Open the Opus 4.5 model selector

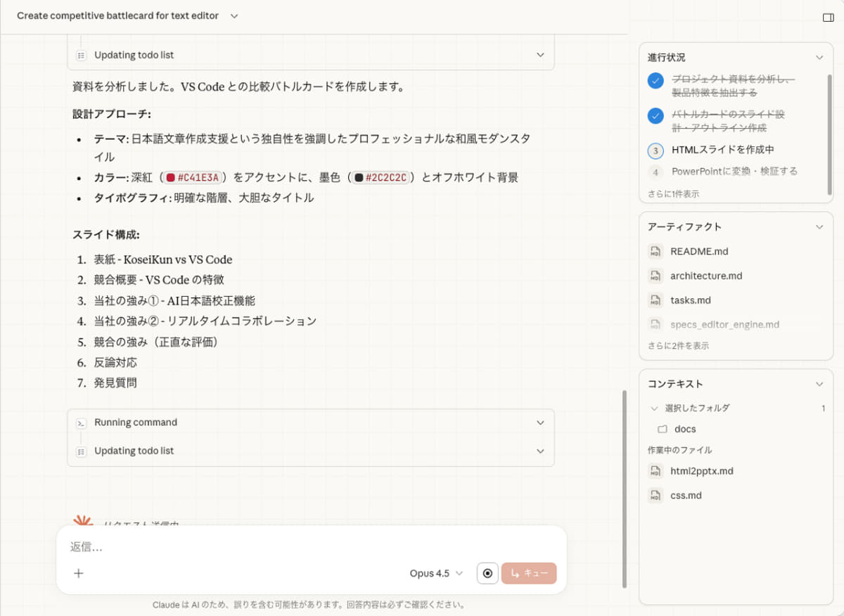click(x=436, y=573)
